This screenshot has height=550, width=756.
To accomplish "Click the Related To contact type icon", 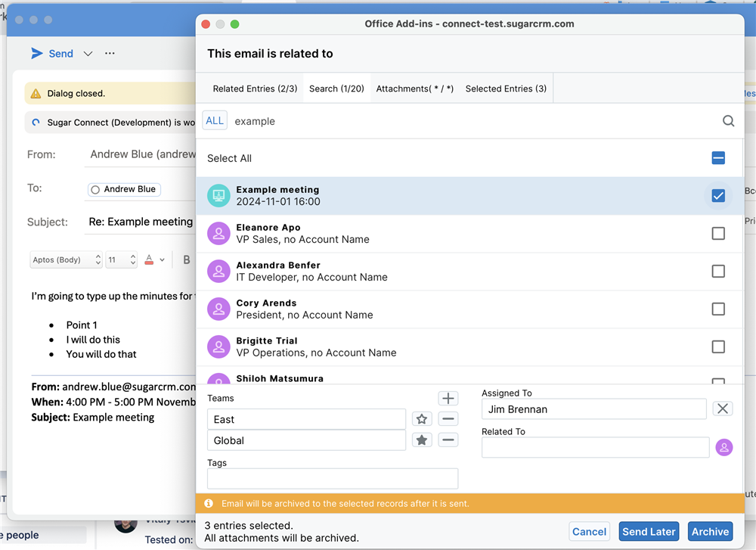I will coord(723,448).
